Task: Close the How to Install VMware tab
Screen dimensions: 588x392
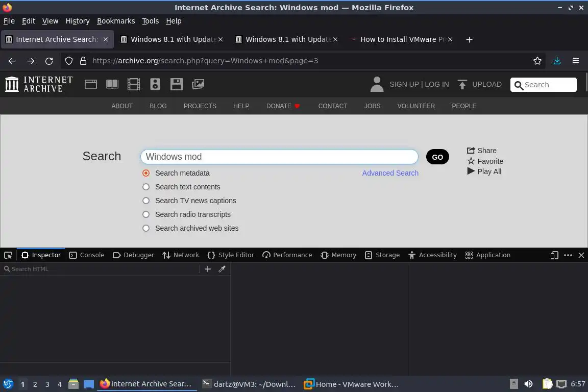Action: pos(450,39)
